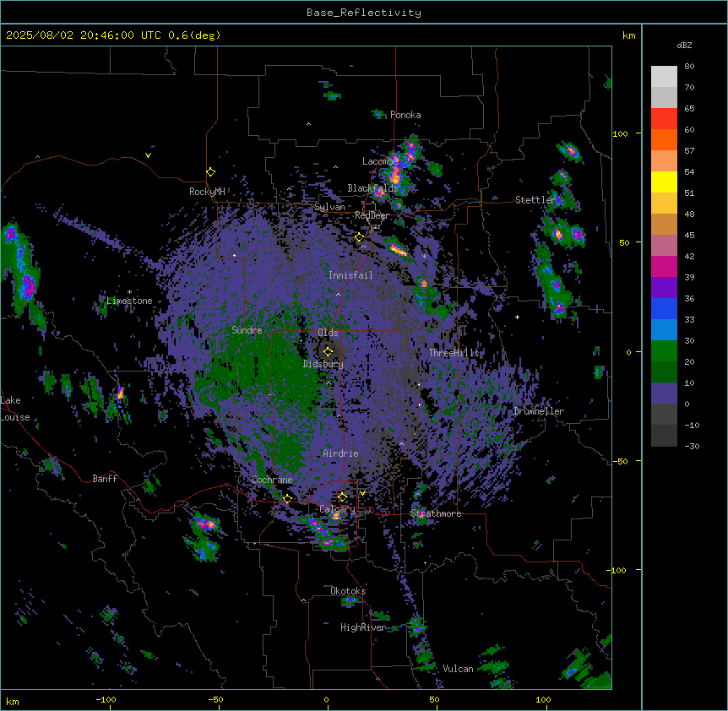
Task: Select the Cochrane label
Action: (x=272, y=480)
